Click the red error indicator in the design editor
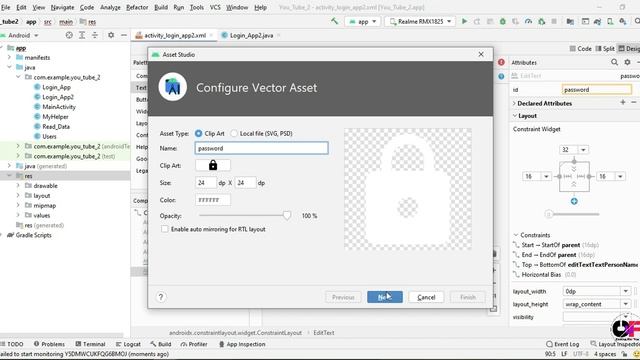 [x=501, y=62]
